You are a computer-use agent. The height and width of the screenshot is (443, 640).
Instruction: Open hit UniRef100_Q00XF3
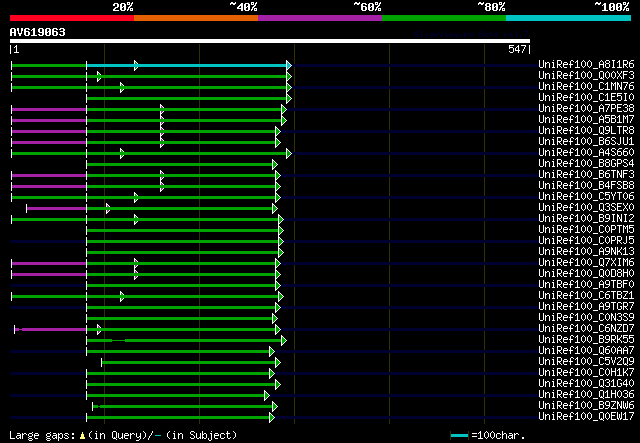click(587, 76)
